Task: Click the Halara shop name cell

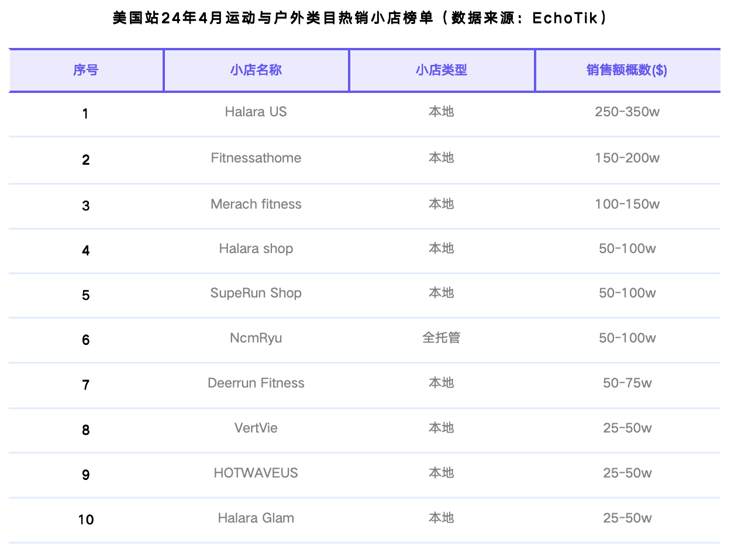Action: click(256, 248)
